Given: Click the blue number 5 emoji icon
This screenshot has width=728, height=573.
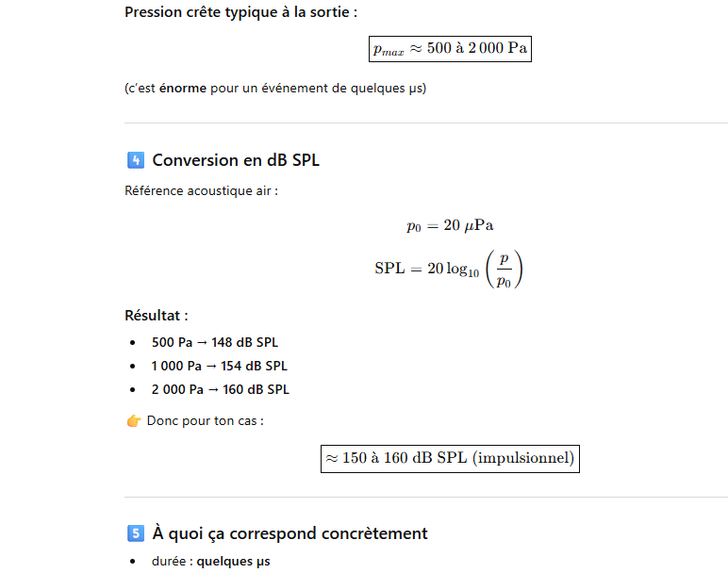Looking at the screenshot, I should [134, 533].
